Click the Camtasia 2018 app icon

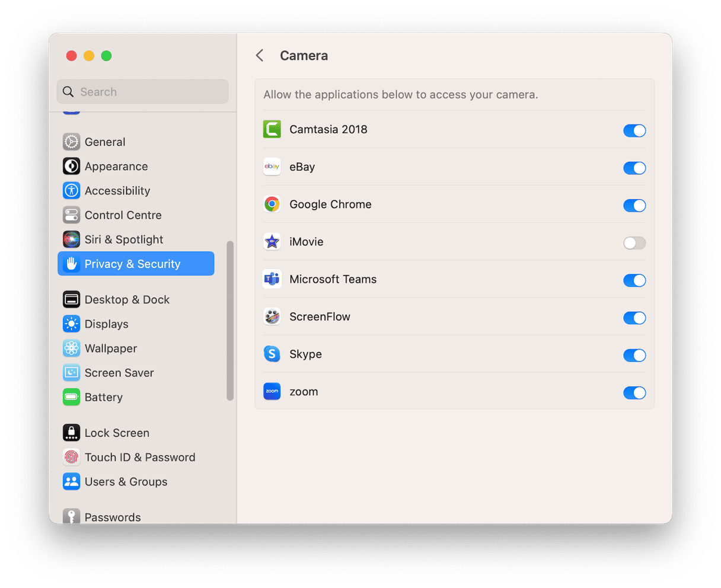point(272,129)
